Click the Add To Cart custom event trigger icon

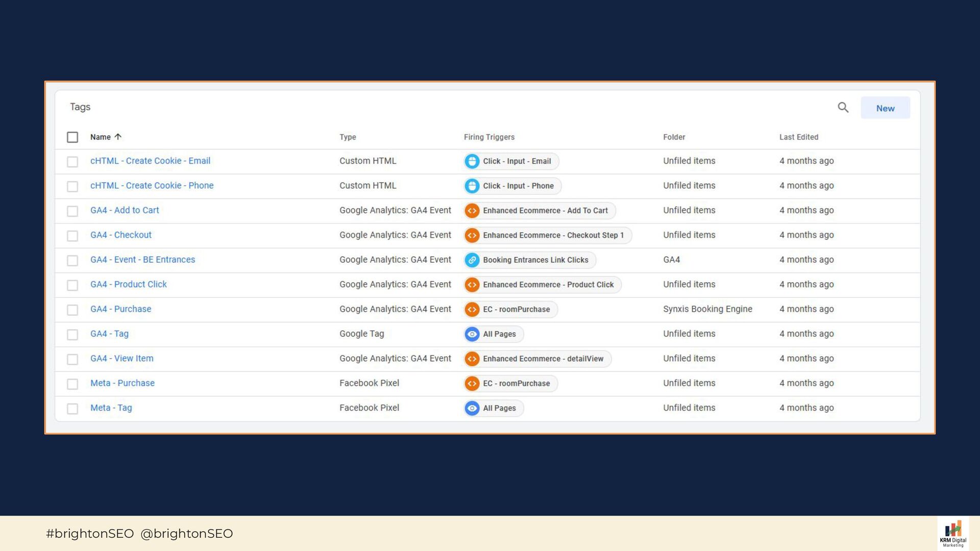pos(472,211)
